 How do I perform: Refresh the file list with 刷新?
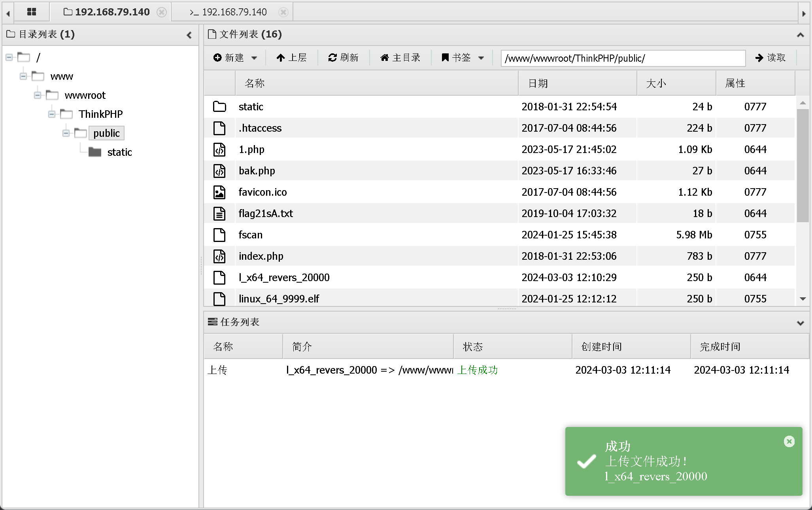click(343, 58)
